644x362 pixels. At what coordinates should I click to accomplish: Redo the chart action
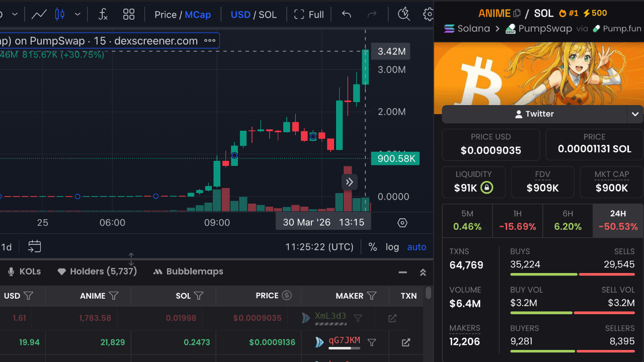click(372, 15)
